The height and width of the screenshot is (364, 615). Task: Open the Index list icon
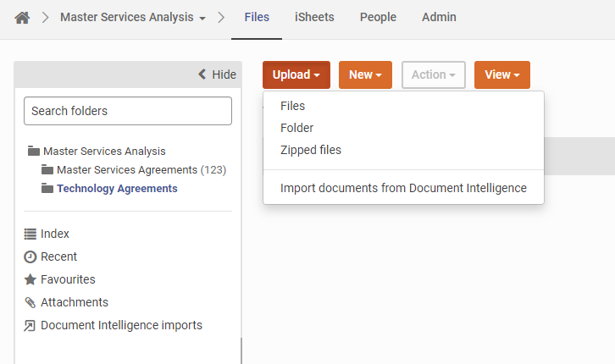30,234
